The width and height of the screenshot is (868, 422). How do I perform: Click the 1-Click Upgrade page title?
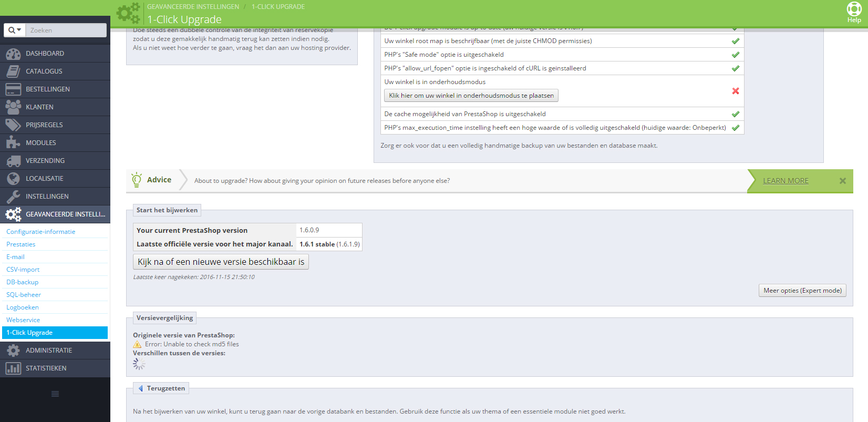(x=184, y=19)
